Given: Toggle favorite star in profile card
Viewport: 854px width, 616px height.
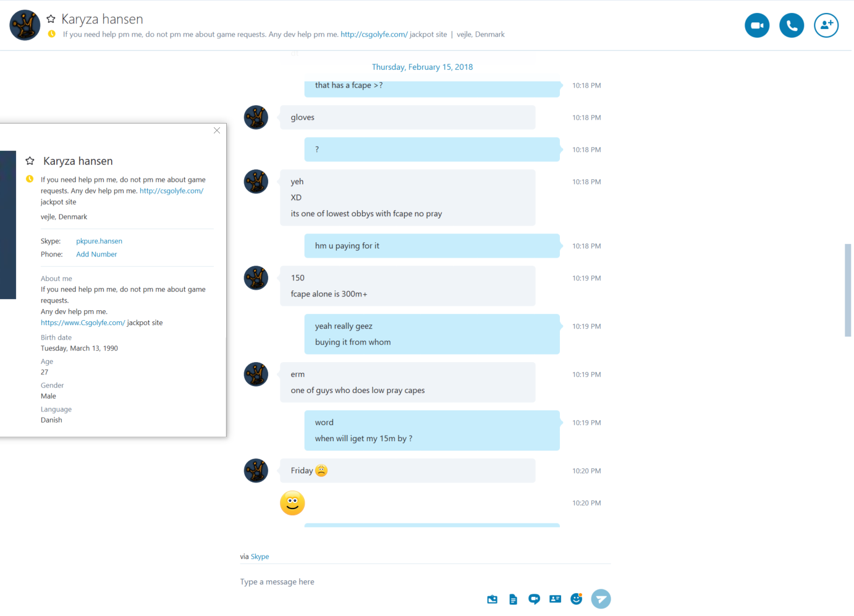Looking at the screenshot, I should [30, 161].
